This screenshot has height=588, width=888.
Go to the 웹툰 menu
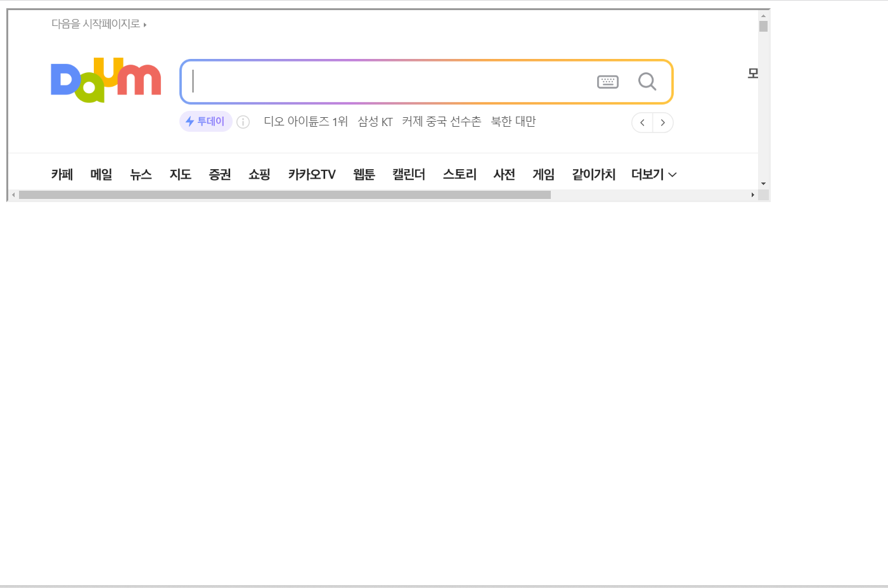coord(364,174)
